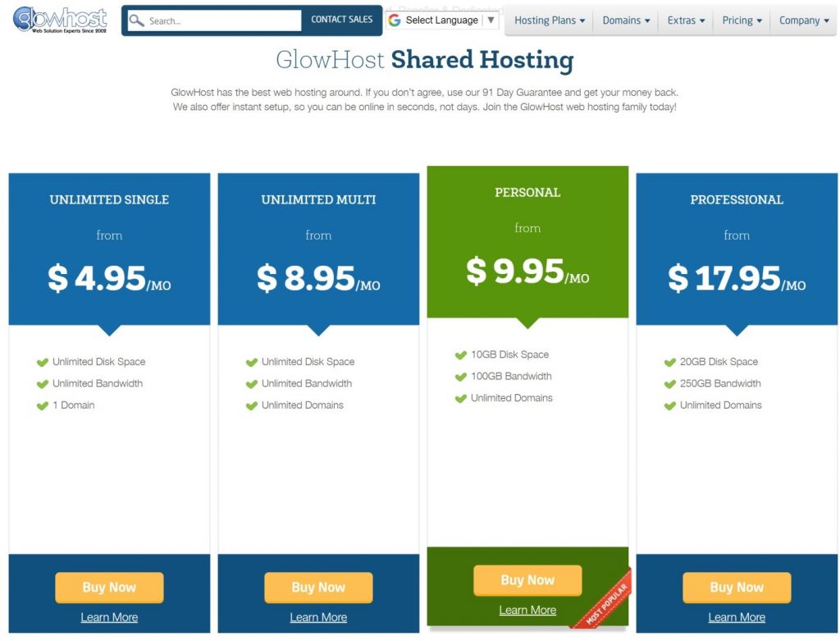This screenshot has height=641, width=840.
Task: Expand the Hosting Plans menu
Action: coord(549,21)
